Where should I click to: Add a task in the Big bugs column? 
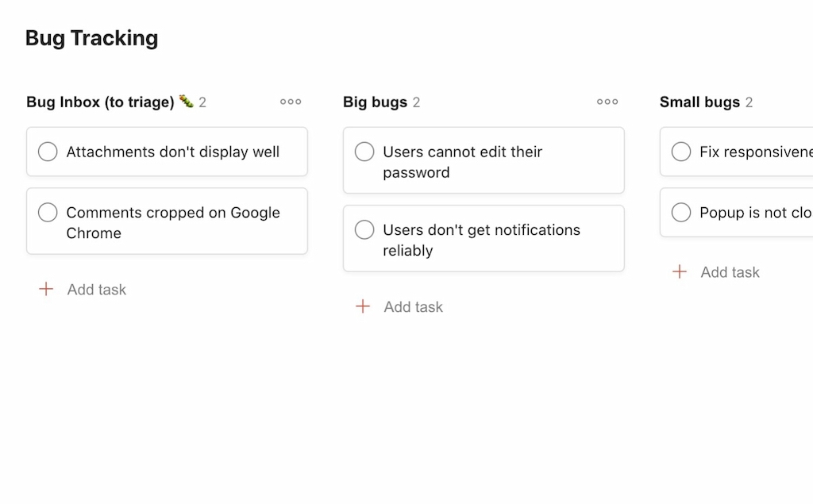pos(413,306)
